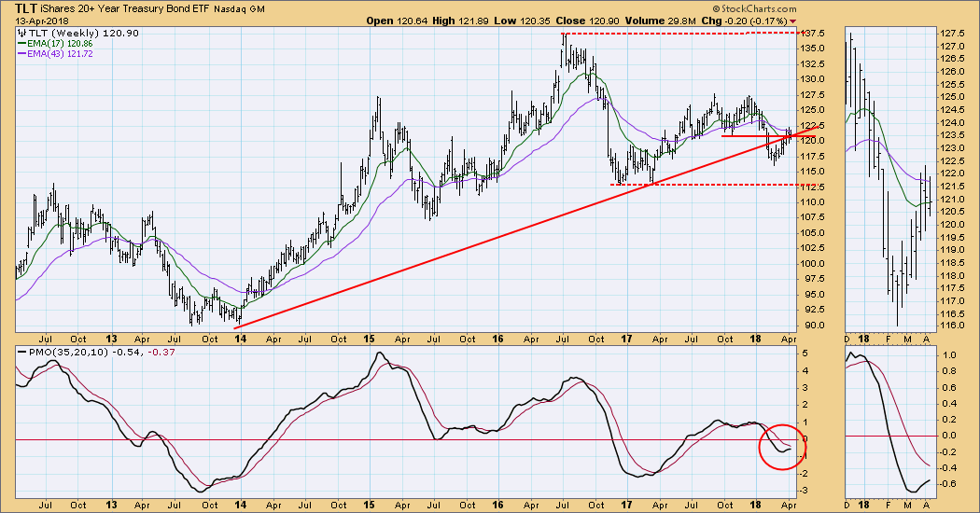Click the date '13-Apr-2018'

coord(43,21)
